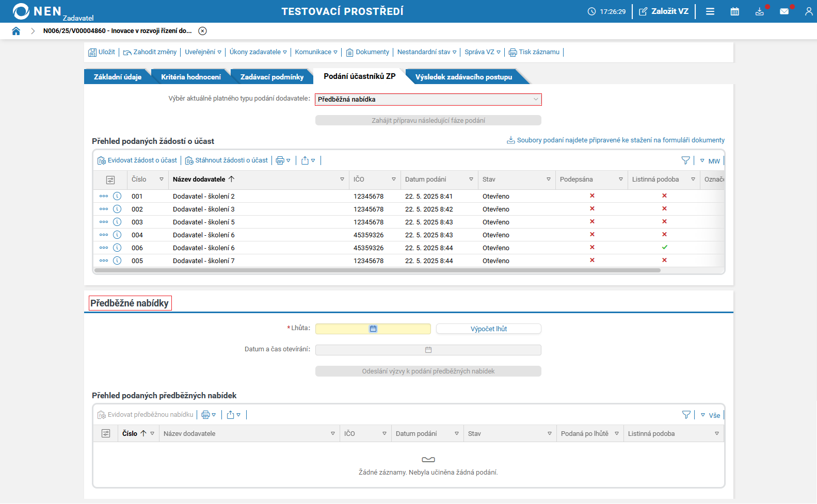Select the Podání účastníků ZP tab
The width and height of the screenshot is (817, 504).
point(360,76)
